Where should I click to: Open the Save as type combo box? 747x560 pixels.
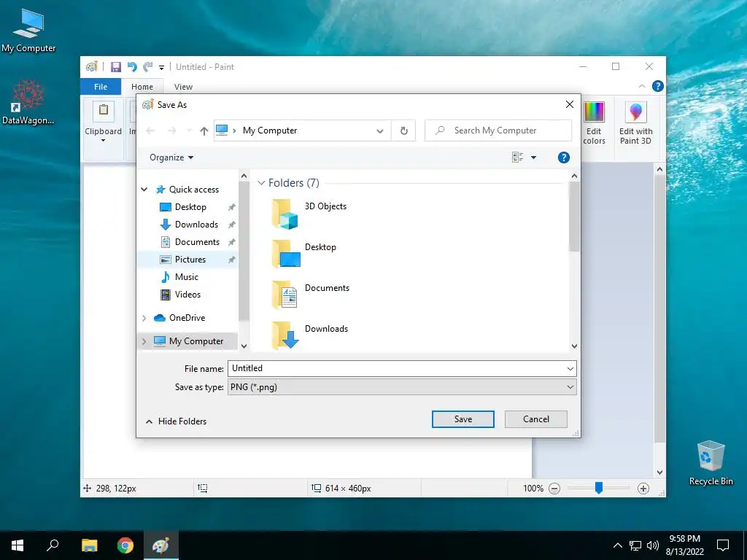[x=402, y=387]
